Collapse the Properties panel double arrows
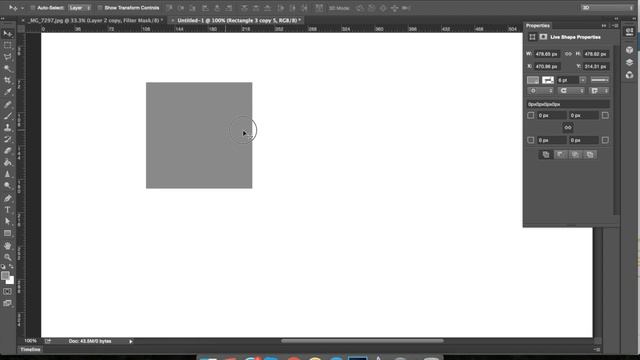Screen dimensions: 640x360 pyautogui.click(x=604, y=26)
